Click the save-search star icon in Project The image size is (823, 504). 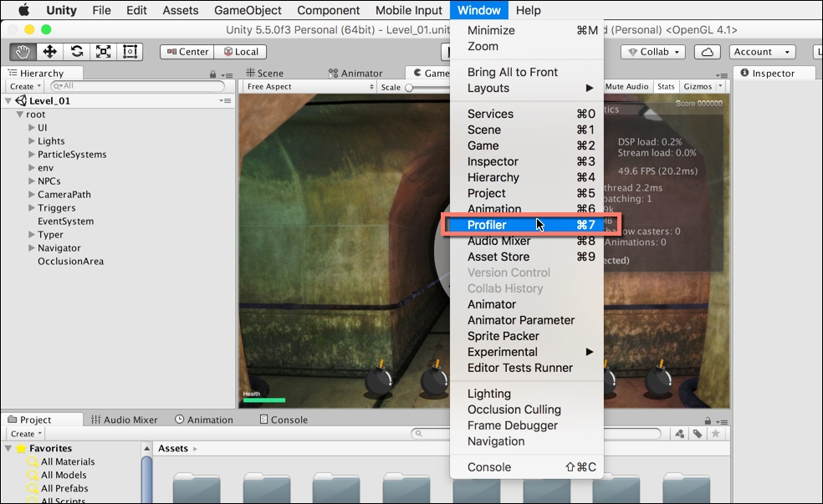point(715,434)
